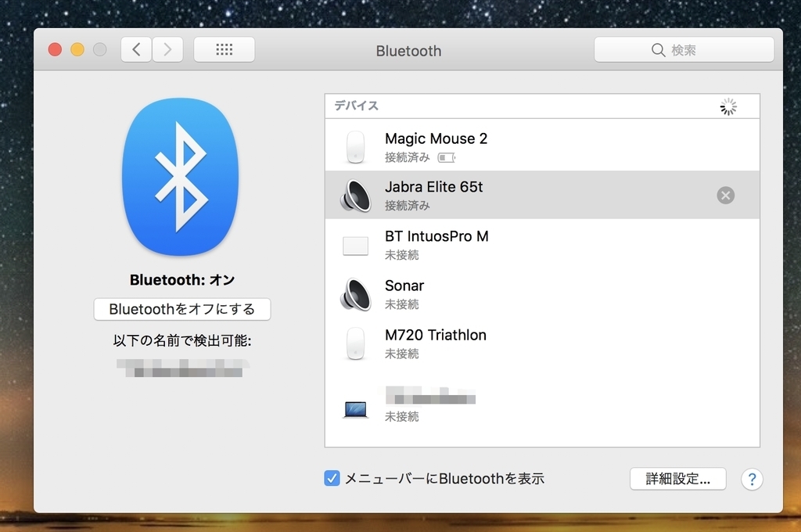Viewport: 801px width, 532px height.
Task: Focus the 検索 search field
Action: (684, 49)
